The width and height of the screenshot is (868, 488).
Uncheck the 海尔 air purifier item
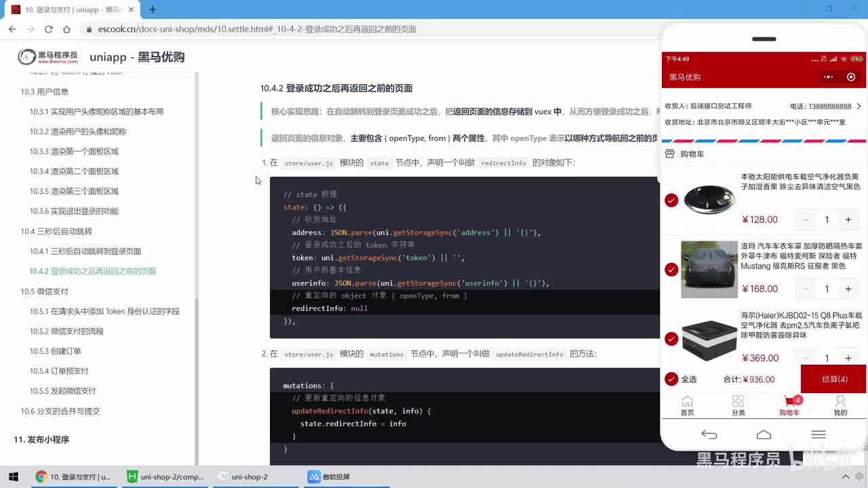(671, 339)
